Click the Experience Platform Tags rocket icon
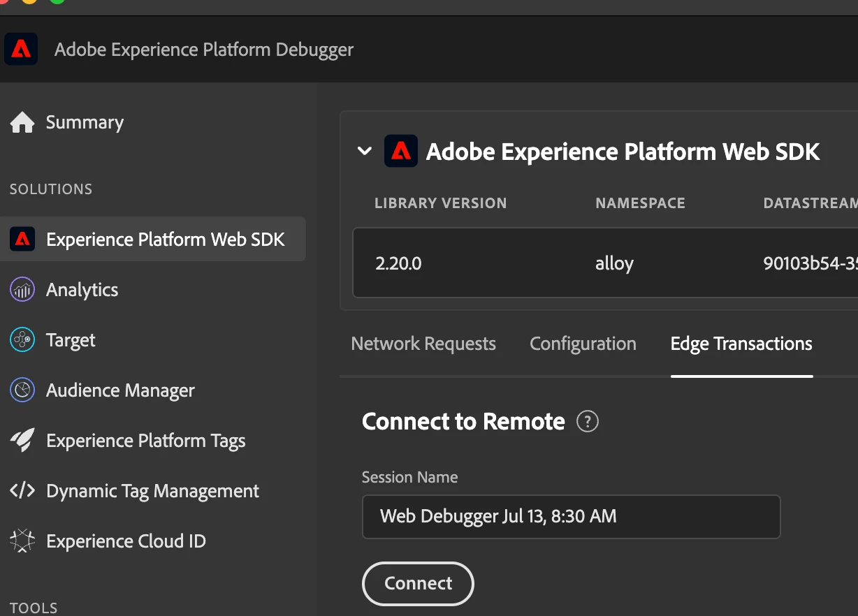This screenshot has height=616, width=858. pyautogui.click(x=22, y=441)
